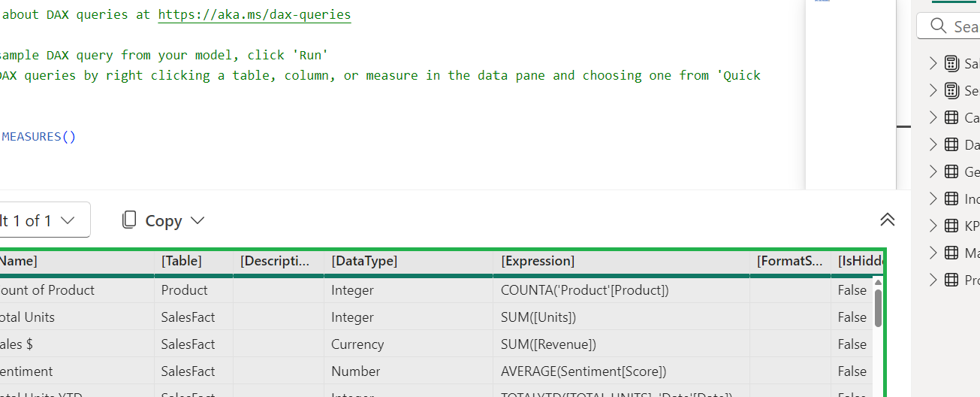The width and height of the screenshot is (980, 397).
Task: Collapse results pane with double chevron
Action: (x=887, y=220)
